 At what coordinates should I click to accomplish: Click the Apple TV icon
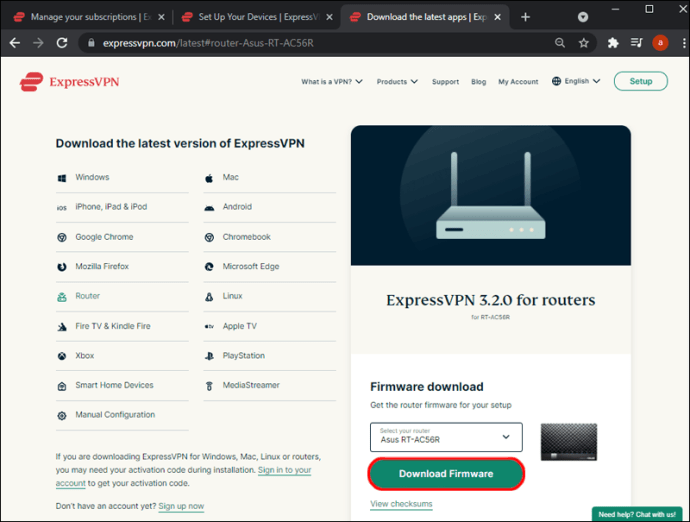[209, 327]
